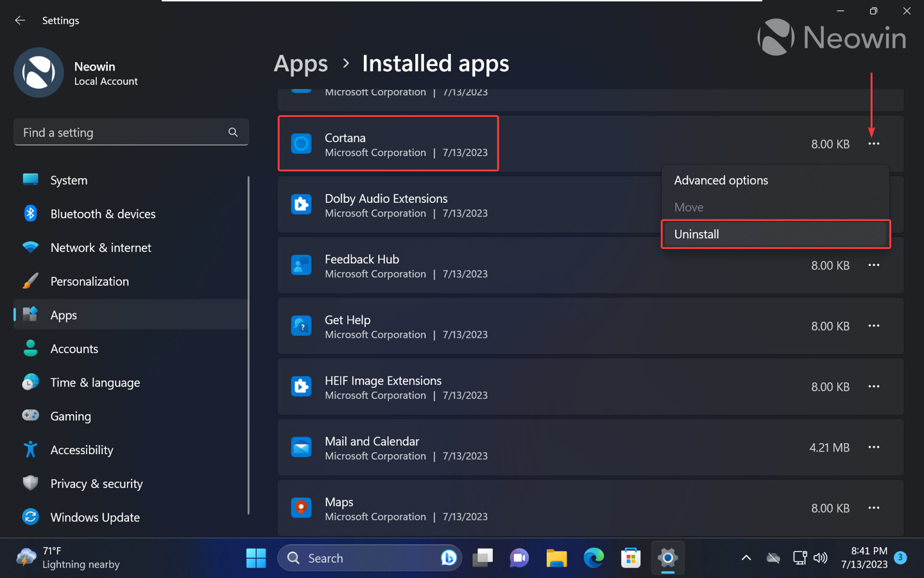Open Windows Update from the sidebar

(x=94, y=517)
